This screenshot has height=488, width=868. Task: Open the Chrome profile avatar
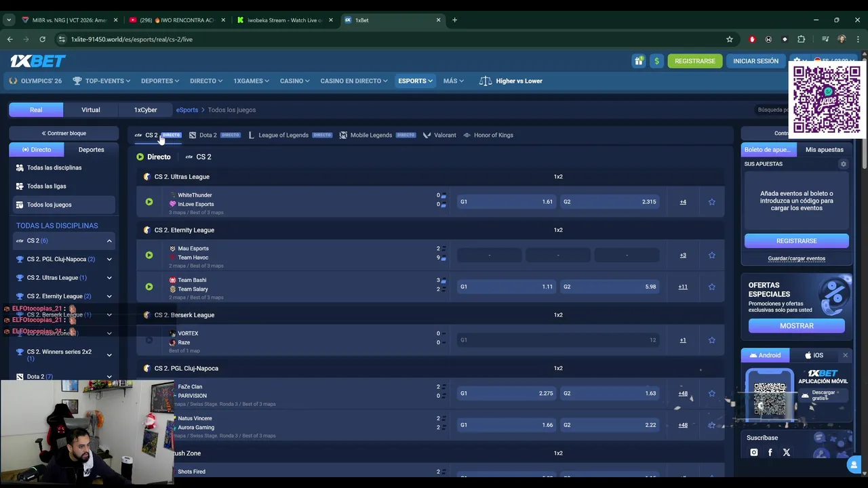coord(842,39)
